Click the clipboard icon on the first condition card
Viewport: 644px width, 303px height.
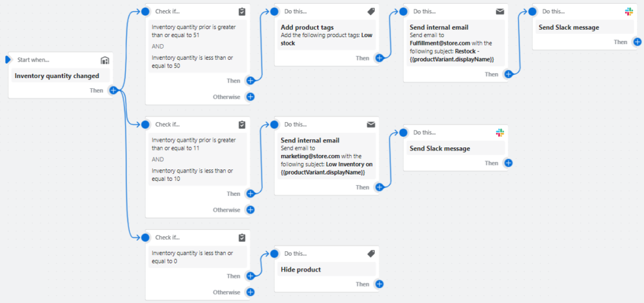coord(242,12)
